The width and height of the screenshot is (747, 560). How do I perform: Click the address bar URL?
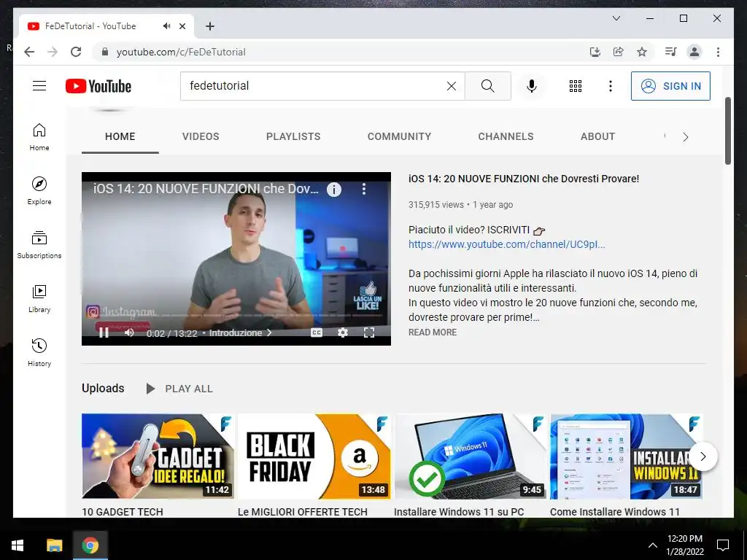pos(181,52)
